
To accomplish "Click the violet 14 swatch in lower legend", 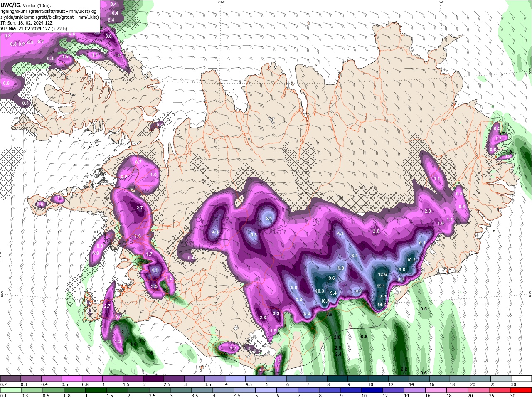I will pyautogui.click(x=414, y=390).
